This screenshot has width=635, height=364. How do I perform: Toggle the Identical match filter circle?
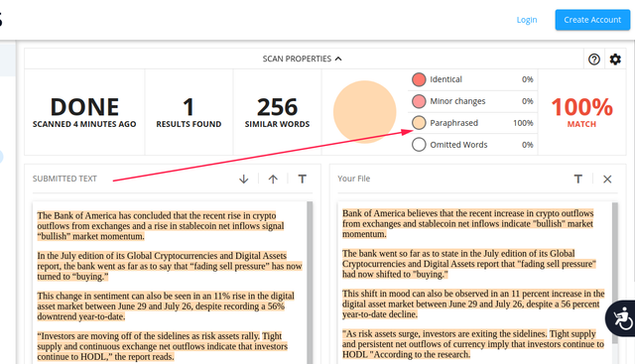(419, 79)
